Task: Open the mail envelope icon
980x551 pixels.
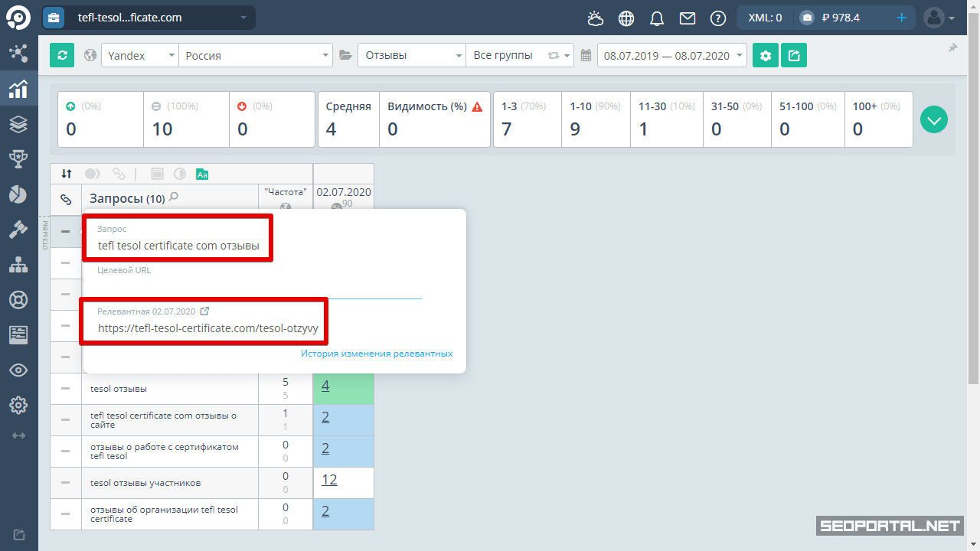Action: [x=688, y=18]
